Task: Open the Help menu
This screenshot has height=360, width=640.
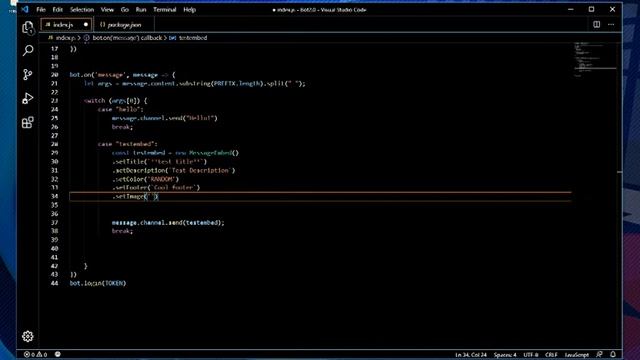Action: [189, 9]
